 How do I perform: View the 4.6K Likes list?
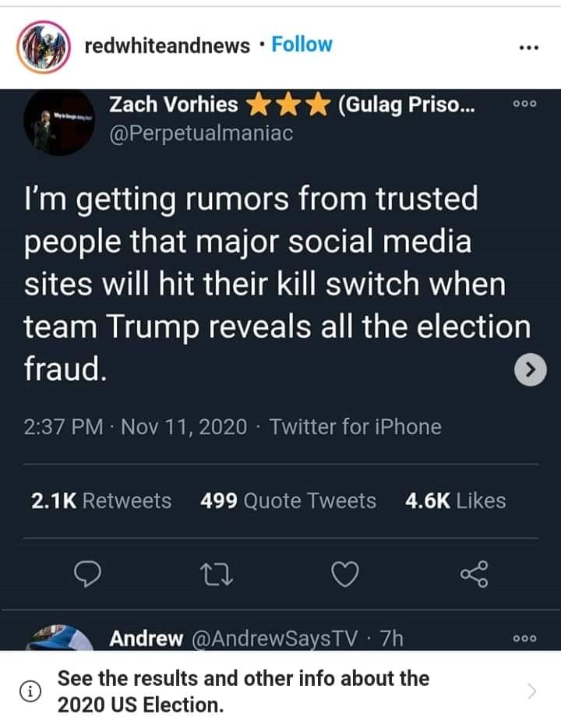tap(455, 501)
